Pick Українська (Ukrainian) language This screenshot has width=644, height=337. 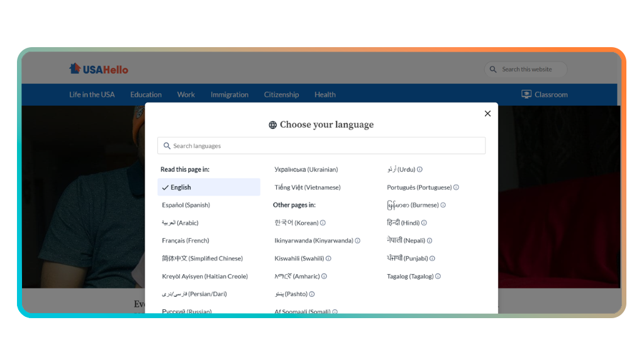click(x=306, y=170)
